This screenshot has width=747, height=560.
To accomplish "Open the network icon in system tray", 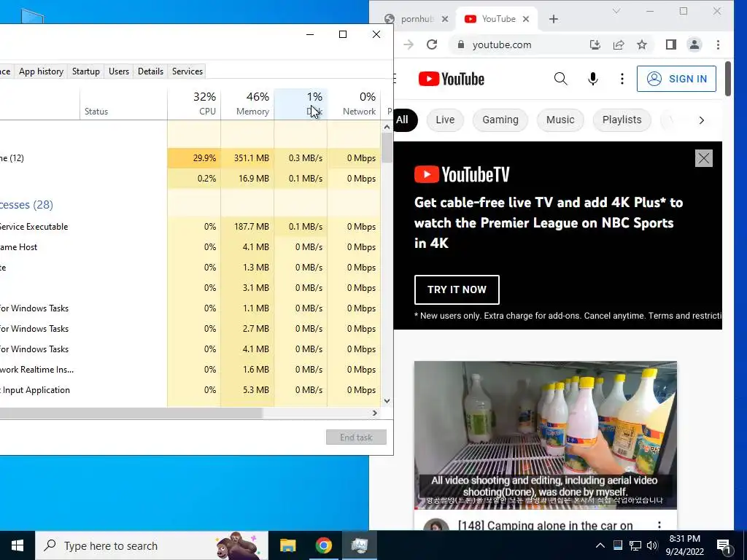I will click(x=635, y=545).
